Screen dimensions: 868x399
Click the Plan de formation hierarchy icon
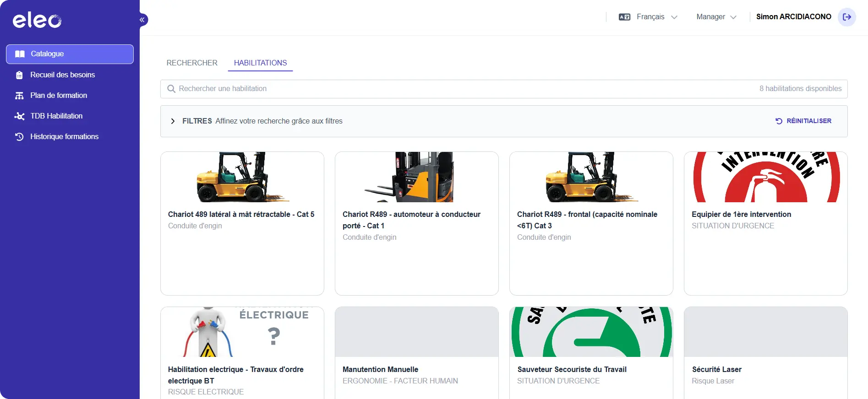pyautogui.click(x=19, y=96)
